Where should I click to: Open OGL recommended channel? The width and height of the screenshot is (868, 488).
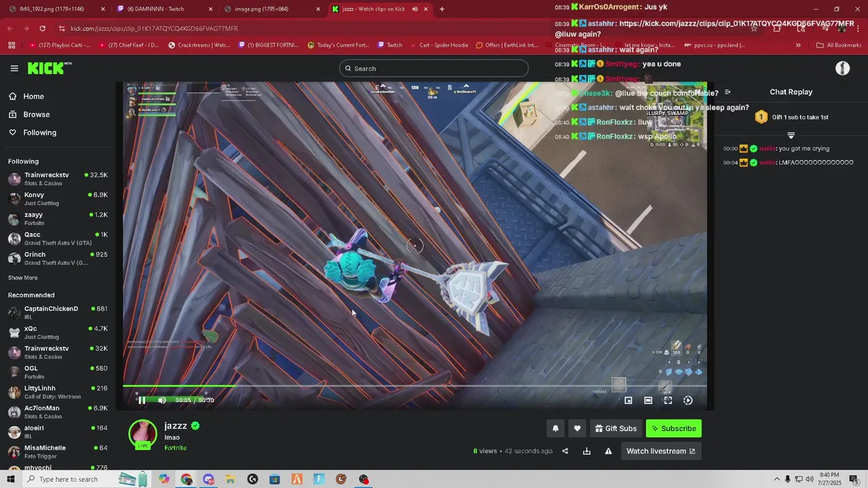[58, 372]
